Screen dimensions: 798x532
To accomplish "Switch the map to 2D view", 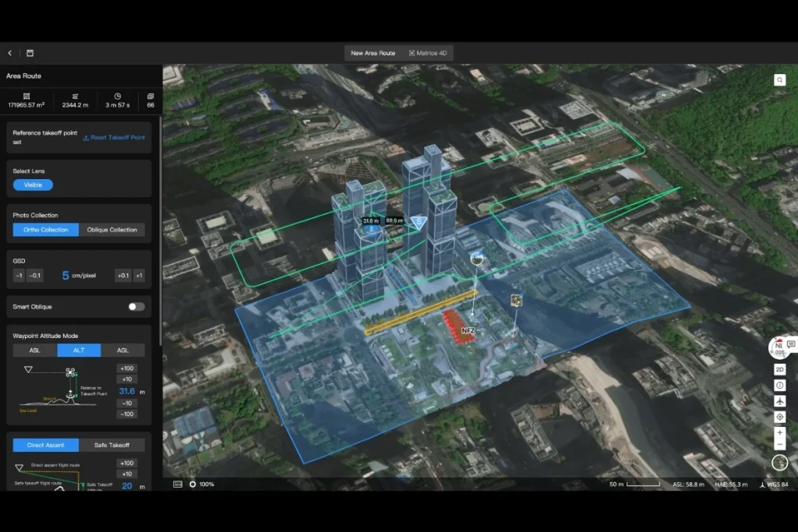I will [x=780, y=369].
